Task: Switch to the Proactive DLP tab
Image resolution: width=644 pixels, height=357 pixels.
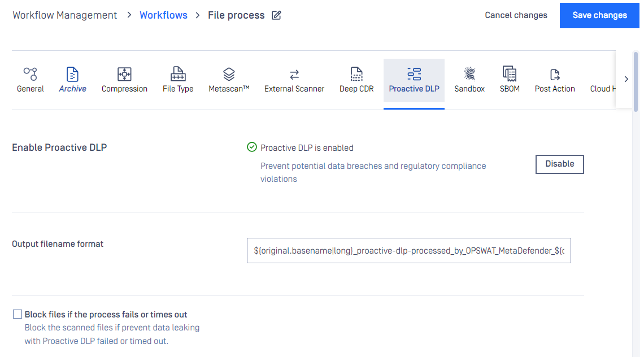Action: click(414, 80)
